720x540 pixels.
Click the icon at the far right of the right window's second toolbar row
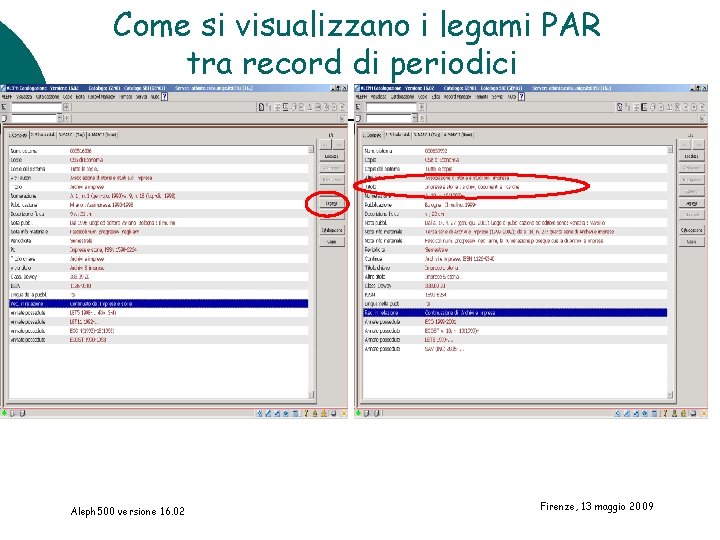click(x=702, y=118)
